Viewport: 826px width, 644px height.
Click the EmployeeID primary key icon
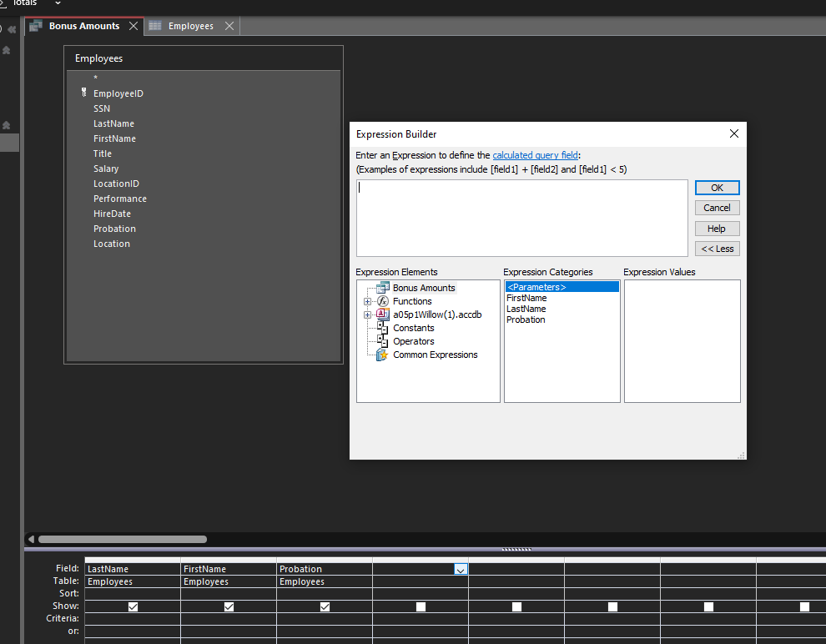point(83,93)
